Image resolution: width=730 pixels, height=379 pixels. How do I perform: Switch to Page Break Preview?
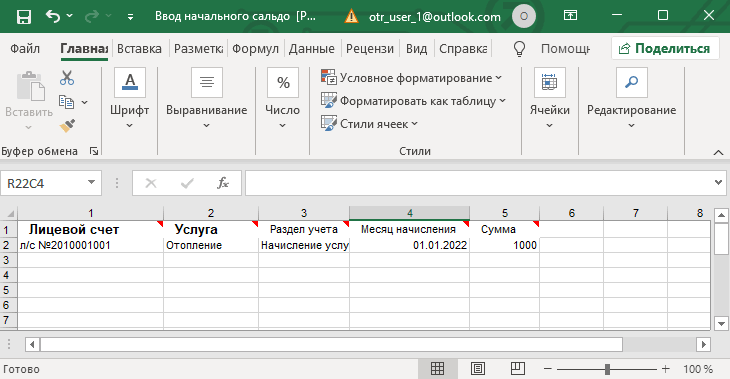click(x=518, y=369)
